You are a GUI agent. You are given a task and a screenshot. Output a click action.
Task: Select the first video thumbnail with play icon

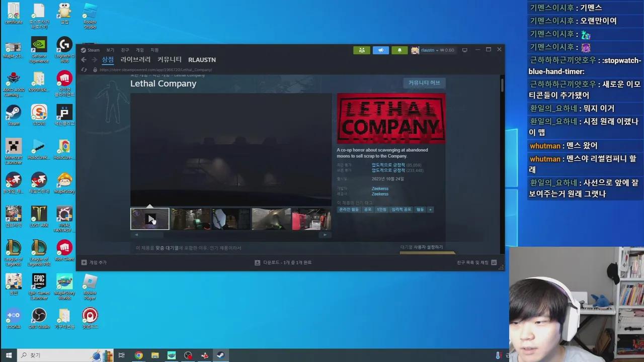pyautogui.click(x=149, y=219)
